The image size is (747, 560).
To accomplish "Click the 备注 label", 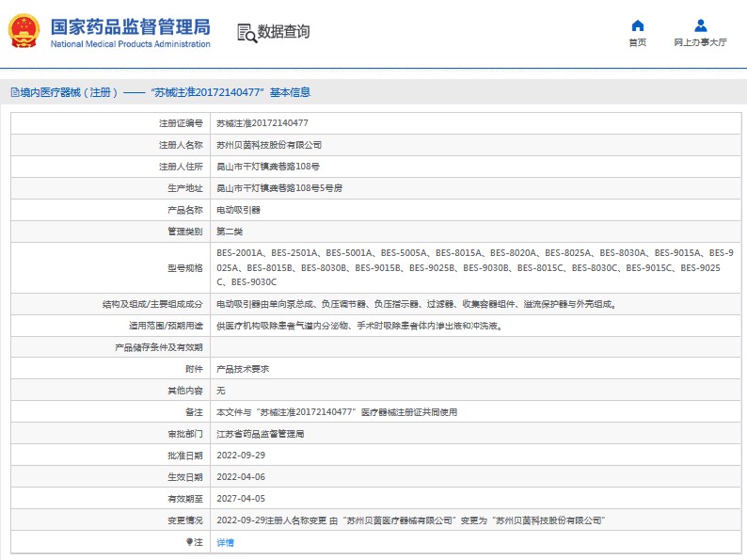I will click(x=194, y=412).
